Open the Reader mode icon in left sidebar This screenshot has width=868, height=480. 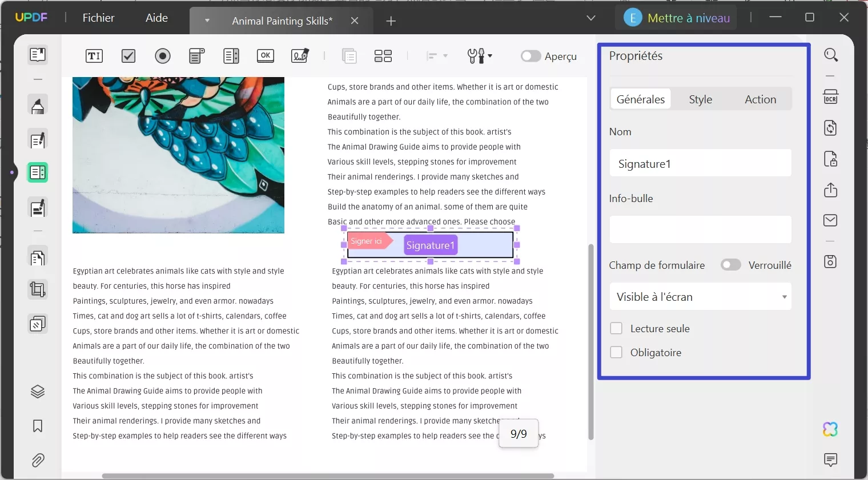click(38, 55)
